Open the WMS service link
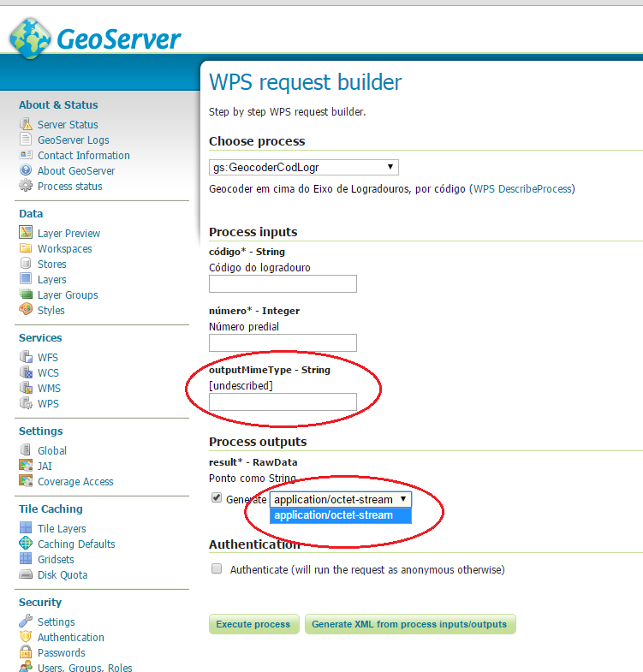 tap(49, 389)
